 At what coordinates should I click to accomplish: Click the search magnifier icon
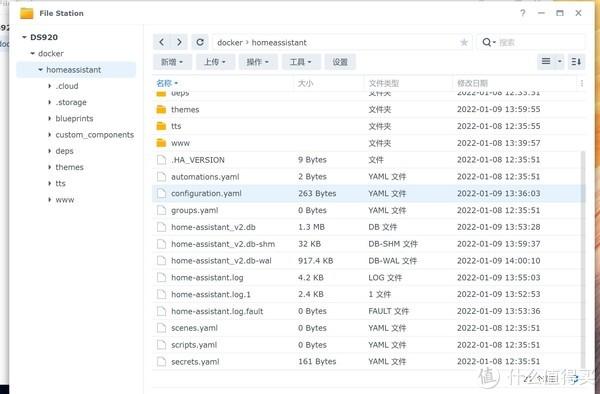pos(486,42)
